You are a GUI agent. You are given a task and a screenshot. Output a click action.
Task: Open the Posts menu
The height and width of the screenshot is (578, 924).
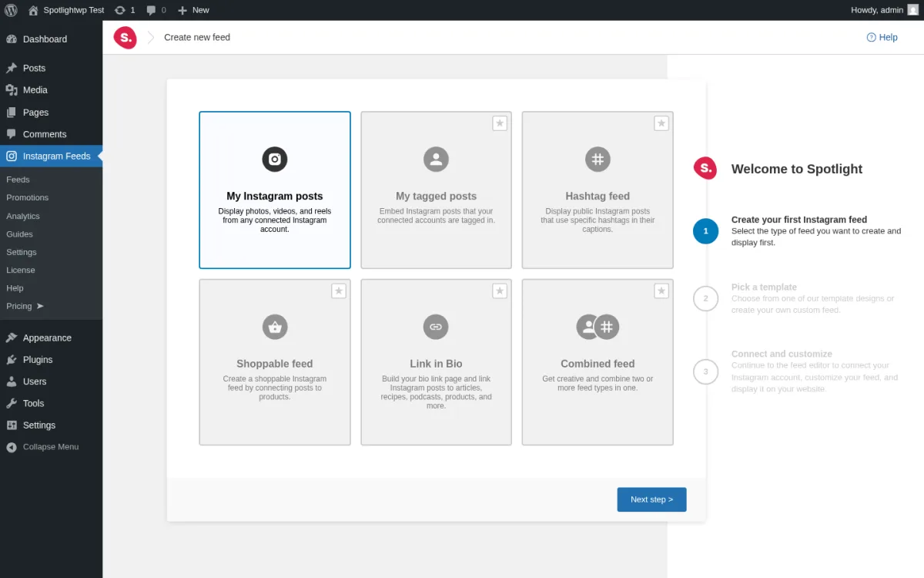pyautogui.click(x=51, y=68)
